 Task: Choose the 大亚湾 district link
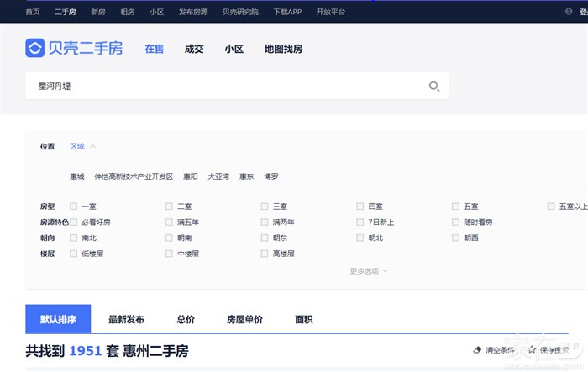218,177
